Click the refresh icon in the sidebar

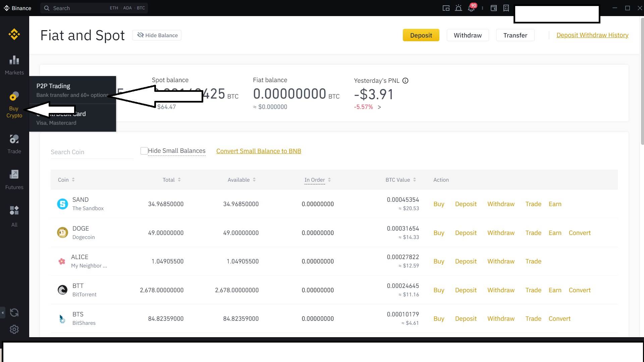(x=14, y=313)
